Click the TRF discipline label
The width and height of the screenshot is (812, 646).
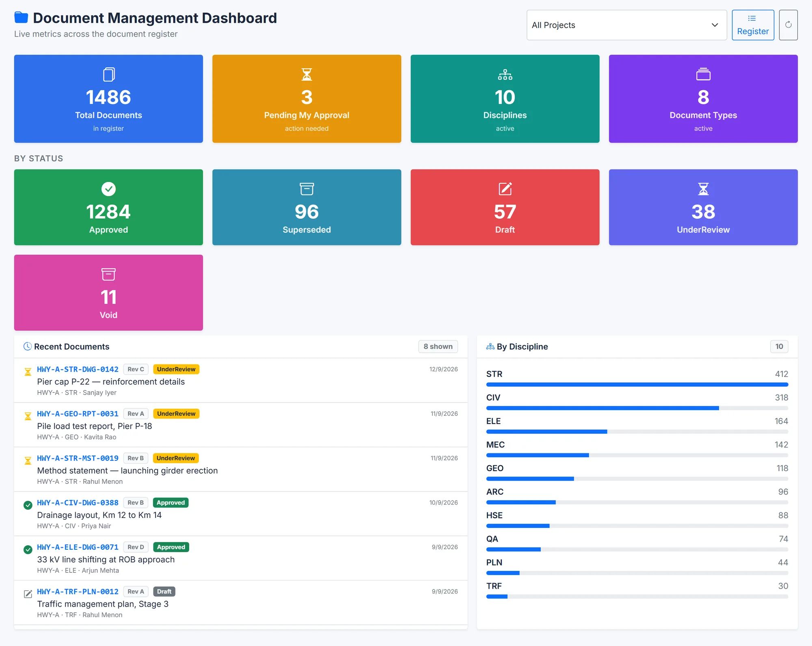click(x=494, y=586)
